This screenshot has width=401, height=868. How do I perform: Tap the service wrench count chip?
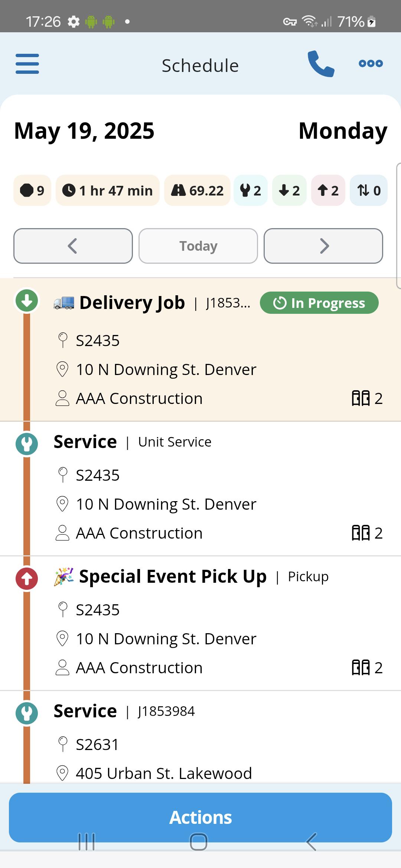(251, 190)
